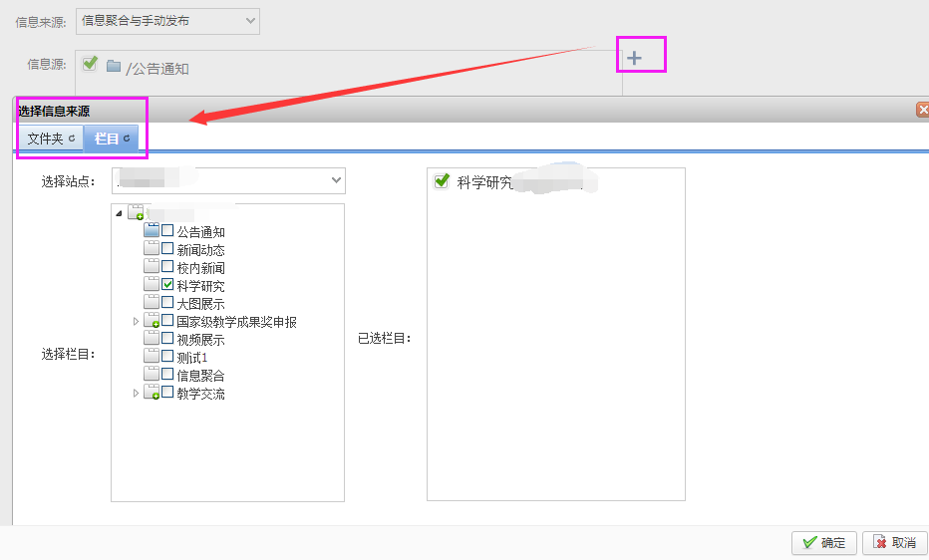Open the 选择站点 dropdown
This screenshot has height=560, width=929.
(229, 180)
